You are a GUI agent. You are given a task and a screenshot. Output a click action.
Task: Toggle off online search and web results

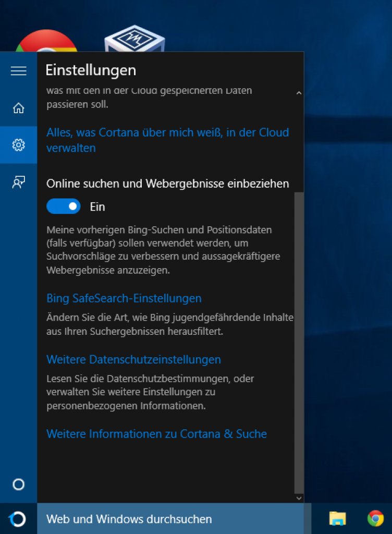[x=63, y=207]
